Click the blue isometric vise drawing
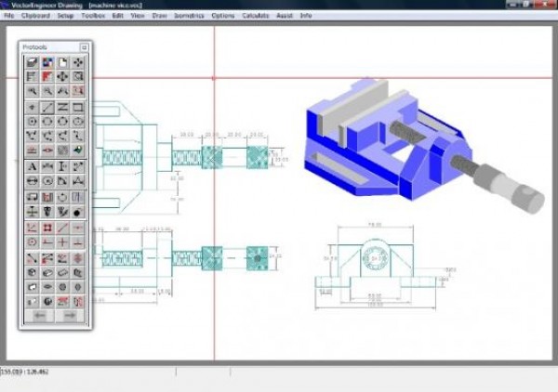 pyautogui.click(x=423, y=146)
